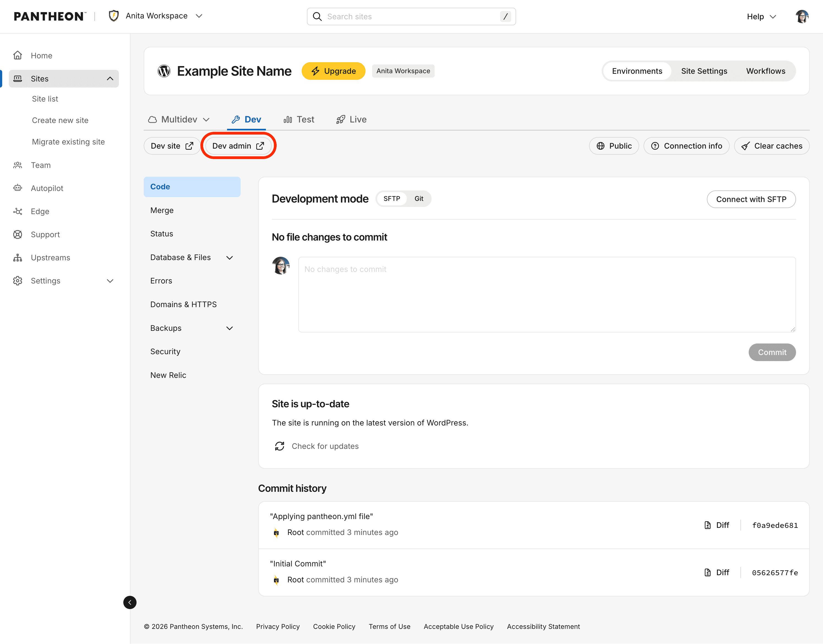Click the workspace shield icon
The image size is (823, 644).
pos(113,16)
